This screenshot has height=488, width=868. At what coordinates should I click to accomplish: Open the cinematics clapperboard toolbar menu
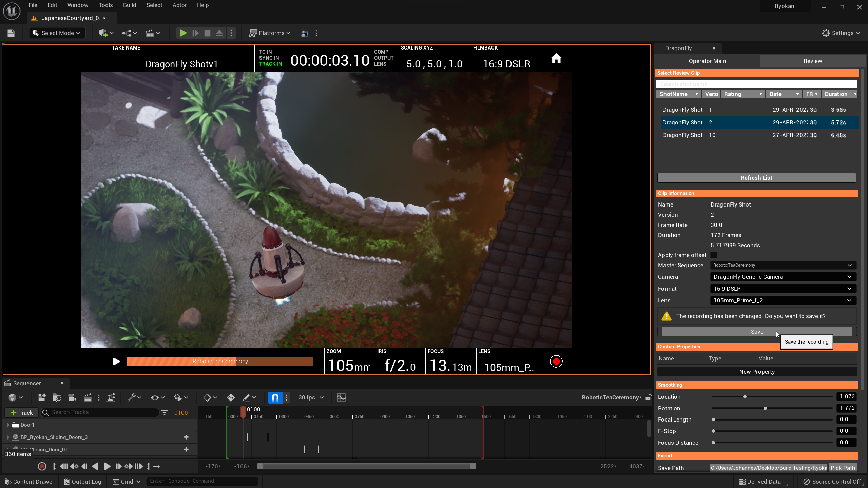coord(153,33)
